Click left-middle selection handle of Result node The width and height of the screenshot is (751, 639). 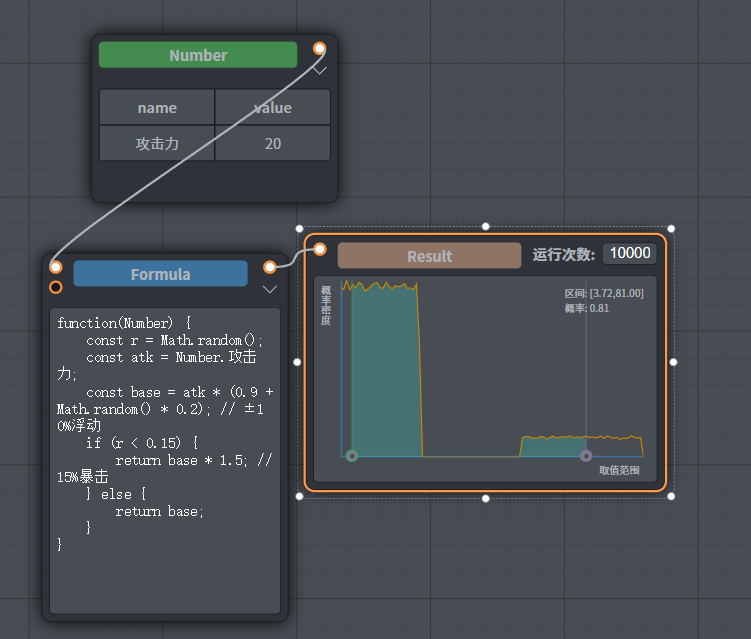point(297,362)
